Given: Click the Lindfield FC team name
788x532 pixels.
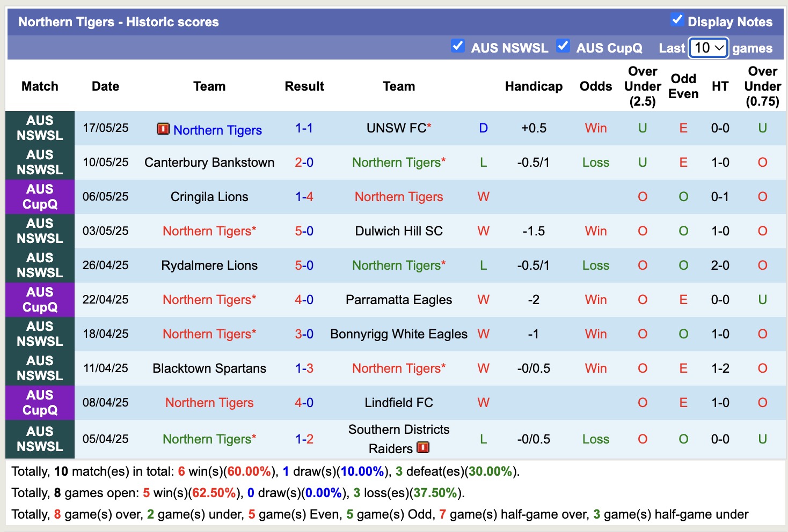Looking at the screenshot, I should (399, 403).
